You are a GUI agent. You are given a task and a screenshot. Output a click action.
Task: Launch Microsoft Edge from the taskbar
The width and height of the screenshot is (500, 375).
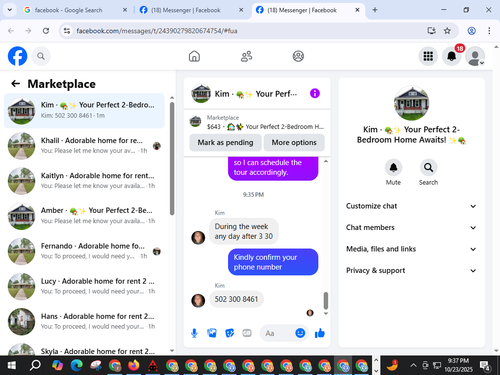(77, 365)
